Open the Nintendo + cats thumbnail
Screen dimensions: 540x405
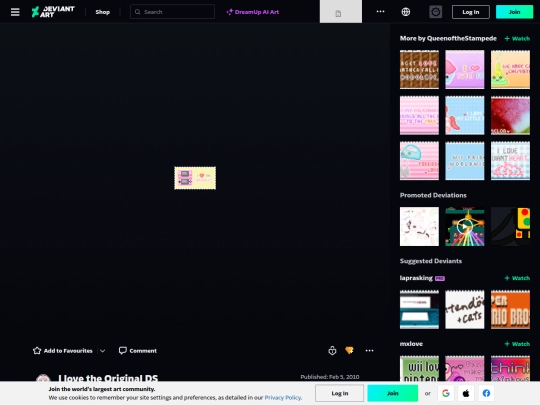465,310
